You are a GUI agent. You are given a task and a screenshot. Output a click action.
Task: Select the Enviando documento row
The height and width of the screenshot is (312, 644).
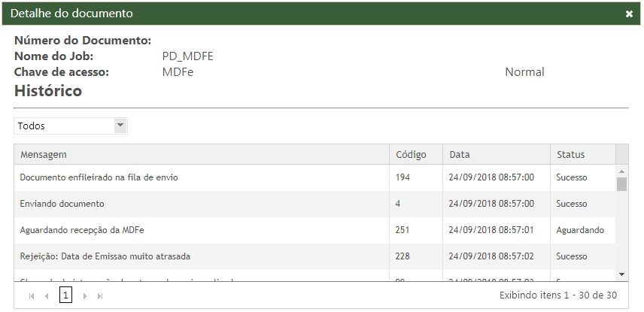(x=62, y=204)
